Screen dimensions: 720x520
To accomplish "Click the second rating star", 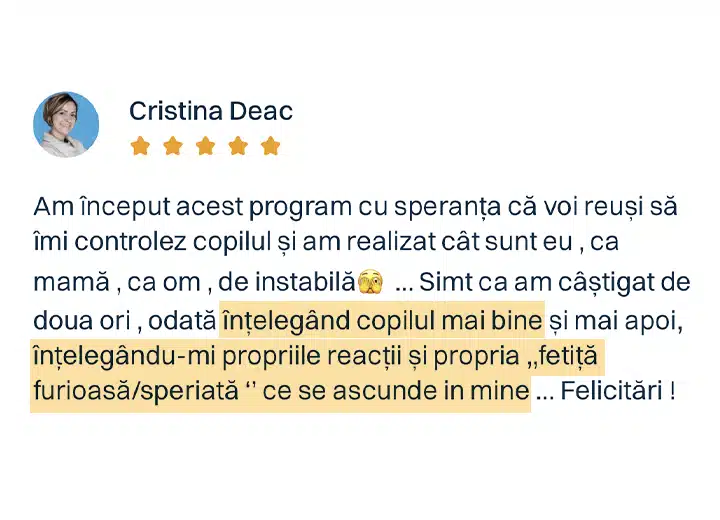I will (173, 147).
